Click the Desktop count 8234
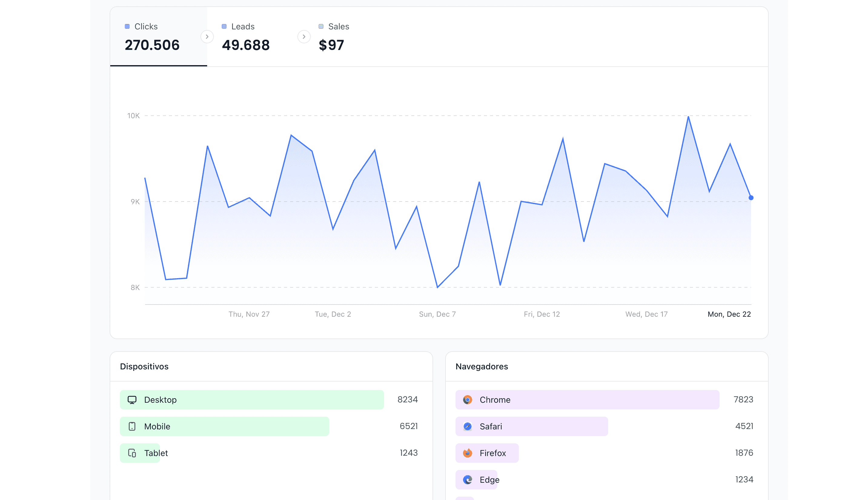The height and width of the screenshot is (500, 868). tap(407, 399)
